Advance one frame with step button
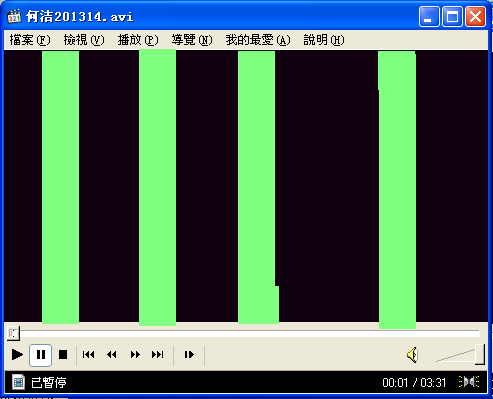 pos(189,355)
